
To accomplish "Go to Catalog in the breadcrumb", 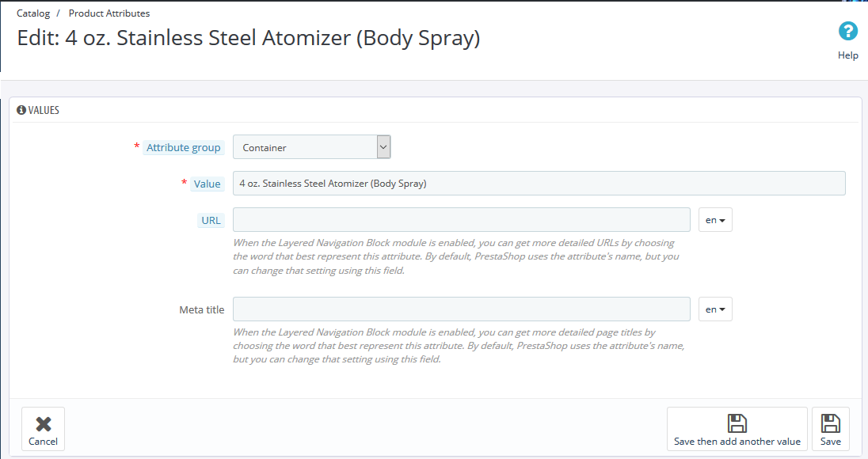I will [x=33, y=13].
